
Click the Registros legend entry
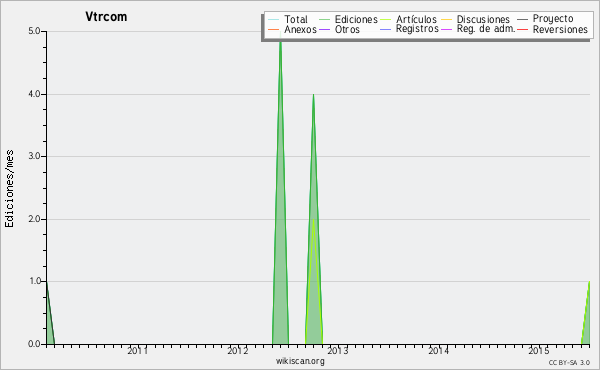[409, 29]
